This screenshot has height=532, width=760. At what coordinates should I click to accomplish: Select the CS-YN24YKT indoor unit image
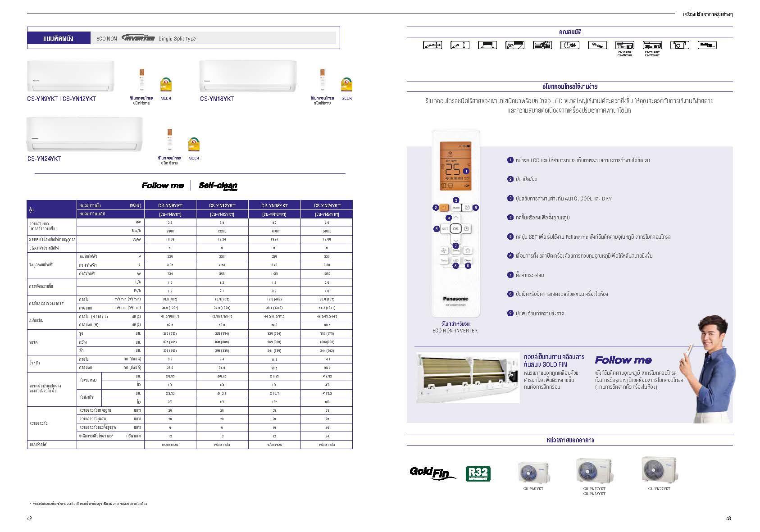(84, 134)
